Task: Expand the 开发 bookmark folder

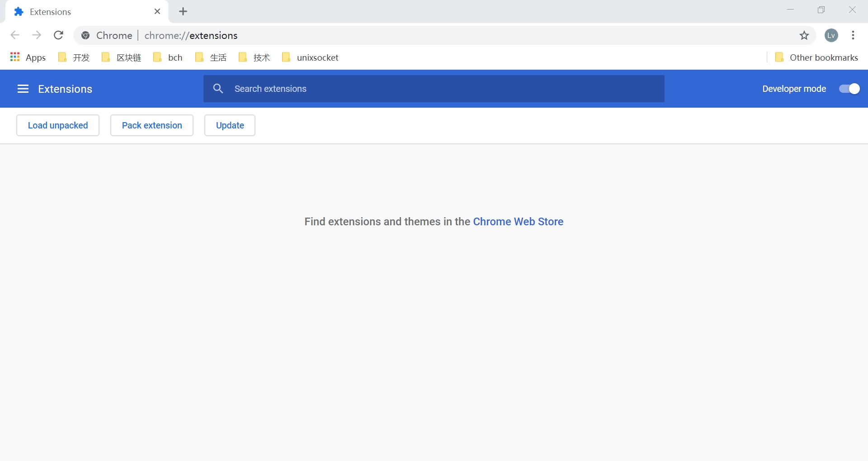Action: pos(74,57)
